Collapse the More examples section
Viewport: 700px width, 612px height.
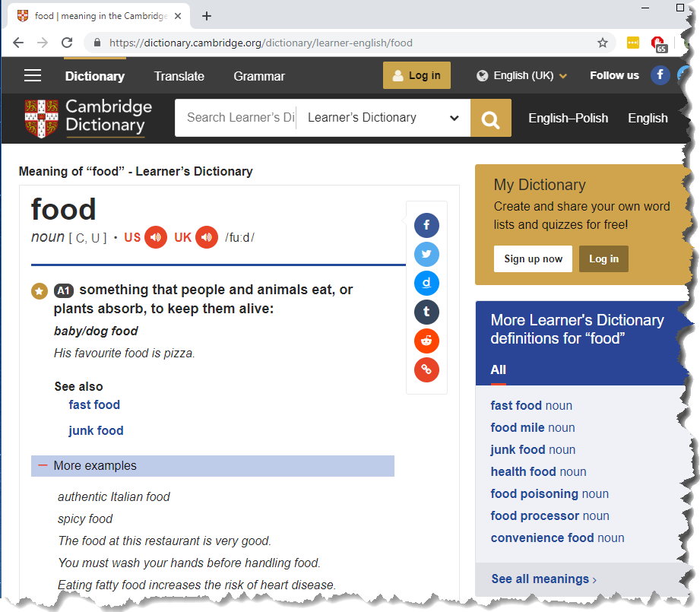click(43, 466)
